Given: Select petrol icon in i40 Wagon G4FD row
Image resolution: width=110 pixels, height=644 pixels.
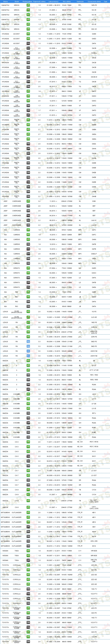Looking at the screenshot, I should pos(28,91).
